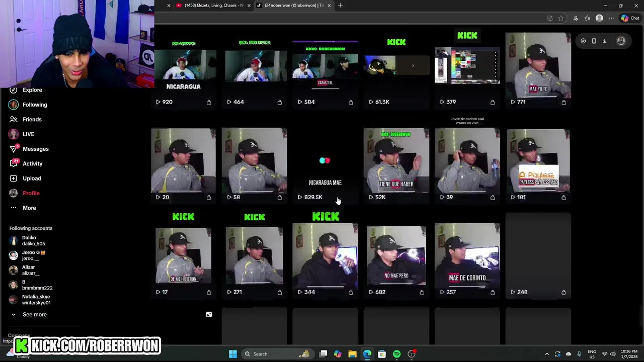Open the MAE YO TE video
The width and height of the screenshot is (644, 362).
(538, 65)
